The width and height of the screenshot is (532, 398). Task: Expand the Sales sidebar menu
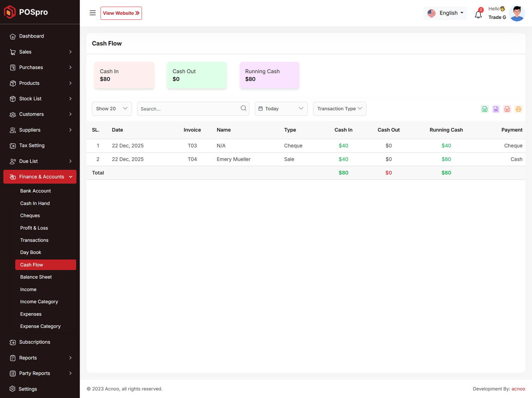click(40, 52)
